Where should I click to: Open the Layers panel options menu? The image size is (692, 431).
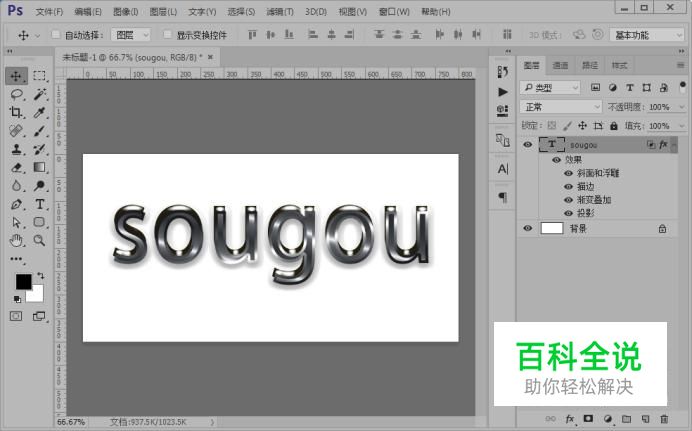pos(680,65)
